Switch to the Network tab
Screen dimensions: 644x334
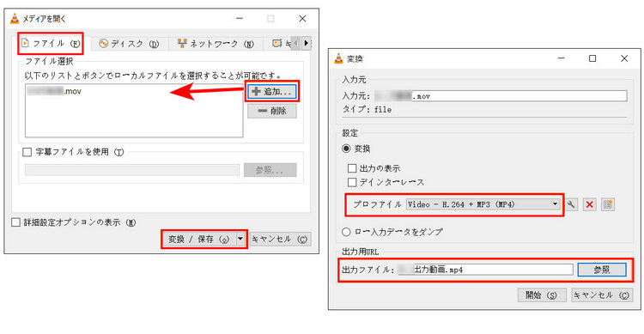point(216,44)
